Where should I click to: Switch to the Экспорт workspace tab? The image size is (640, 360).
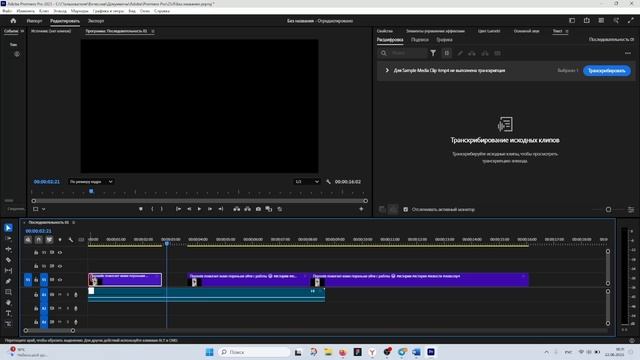coord(96,21)
